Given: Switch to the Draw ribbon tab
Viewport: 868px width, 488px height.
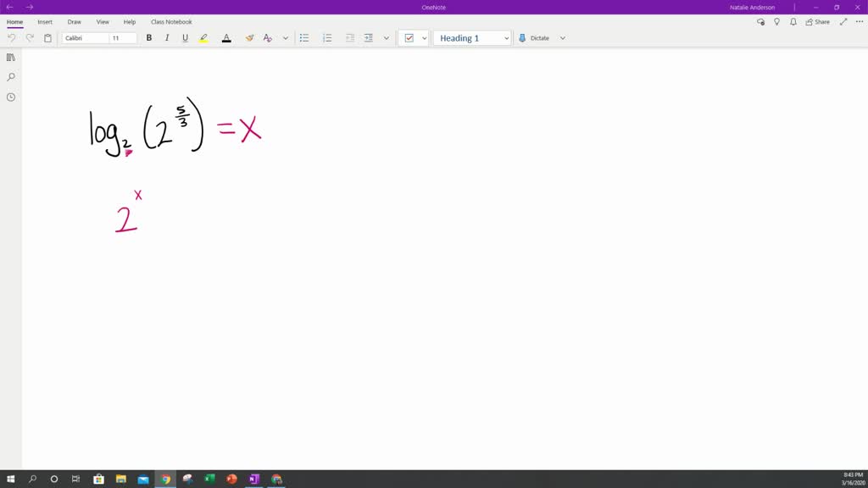Looking at the screenshot, I should pos(74,21).
